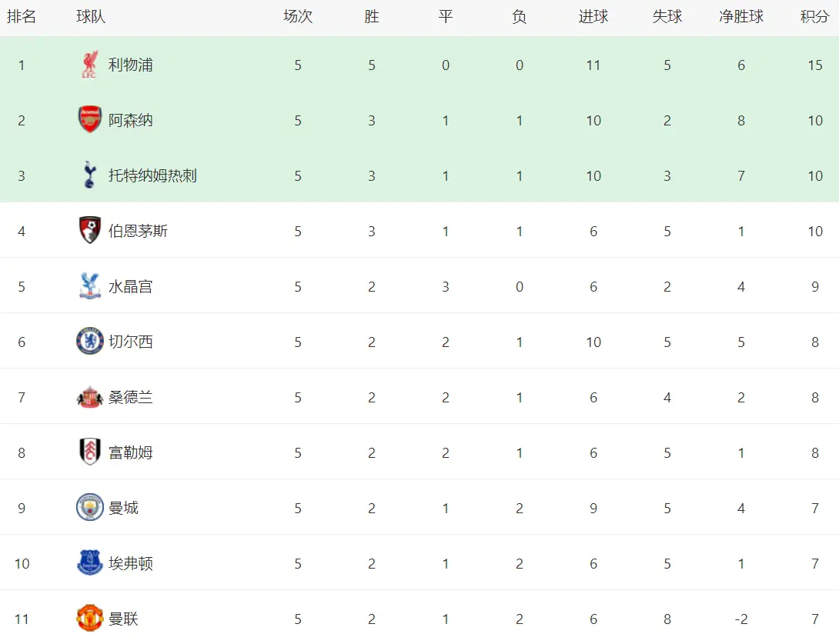
Task: Click the Crystal Palace crest icon
Action: tap(90, 286)
